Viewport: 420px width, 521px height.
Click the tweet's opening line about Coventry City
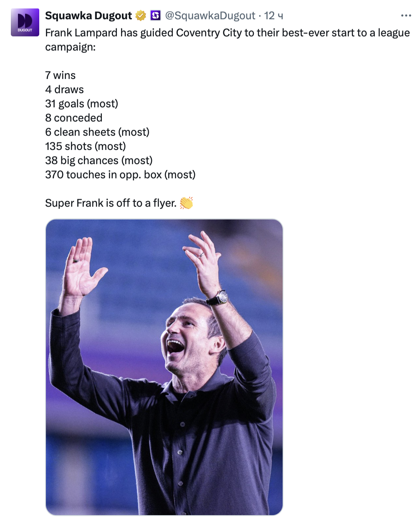[227, 33]
